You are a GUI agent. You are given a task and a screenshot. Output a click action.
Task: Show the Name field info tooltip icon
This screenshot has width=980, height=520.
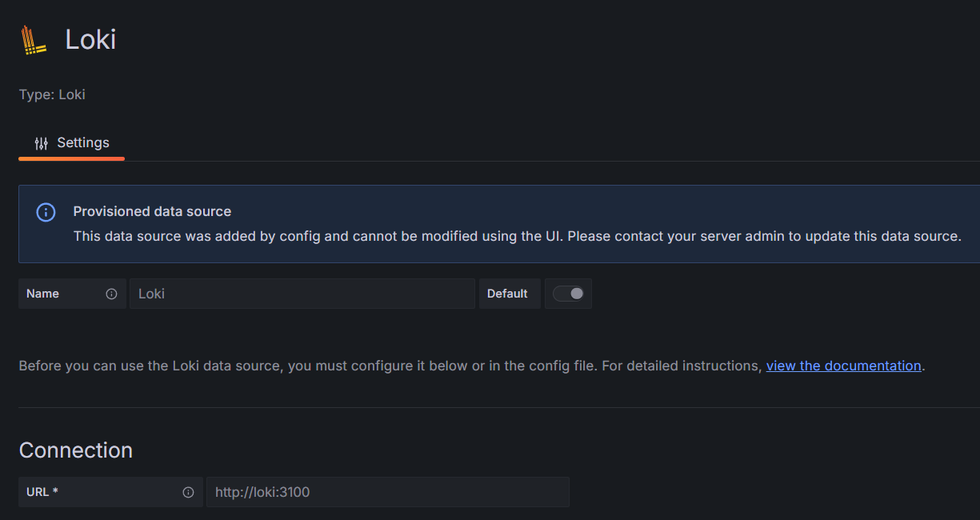[x=111, y=294]
